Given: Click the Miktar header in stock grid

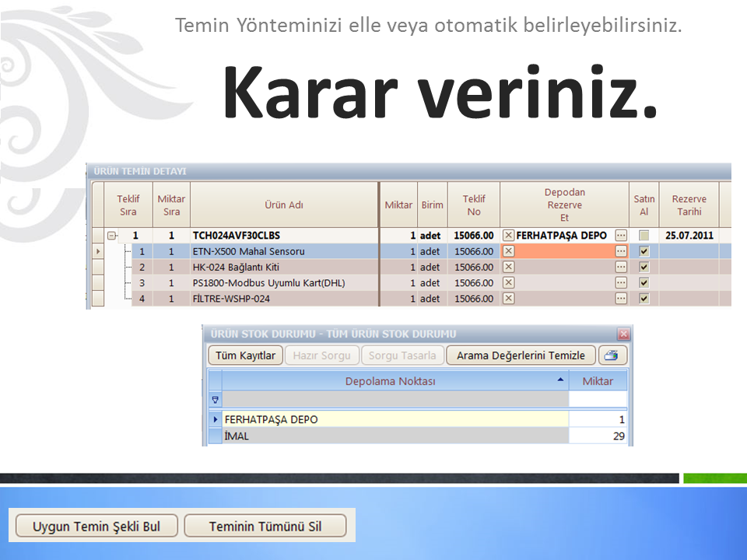Looking at the screenshot, I should click(598, 381).
